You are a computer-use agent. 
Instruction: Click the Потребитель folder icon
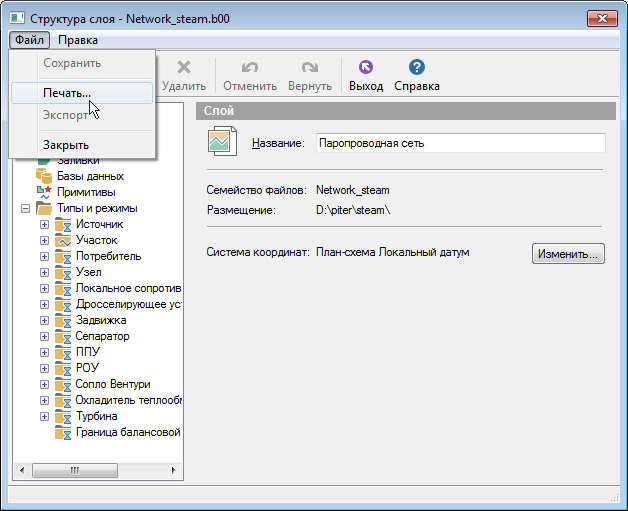63,257
